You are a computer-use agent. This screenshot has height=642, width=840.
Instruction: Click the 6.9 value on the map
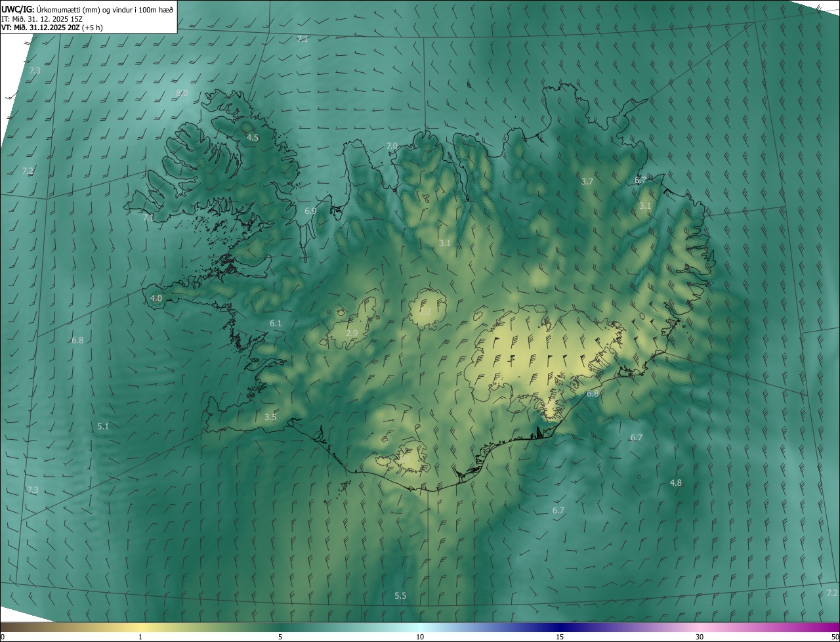click(310, 211)
